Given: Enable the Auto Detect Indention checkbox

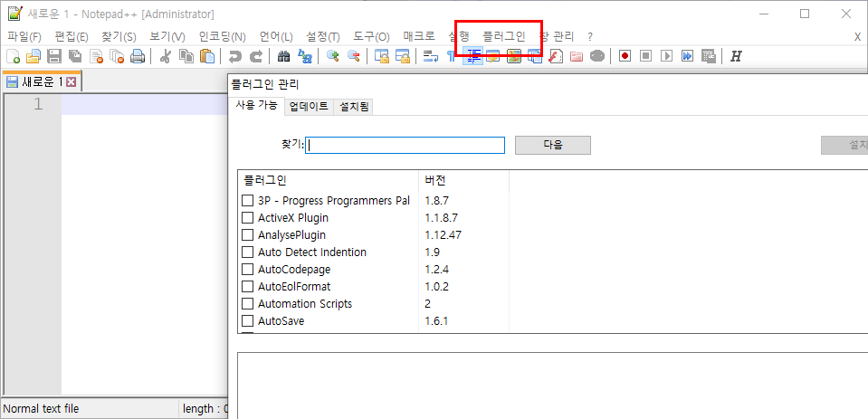Looking at the screenshot, I should [x=247, y=252].
